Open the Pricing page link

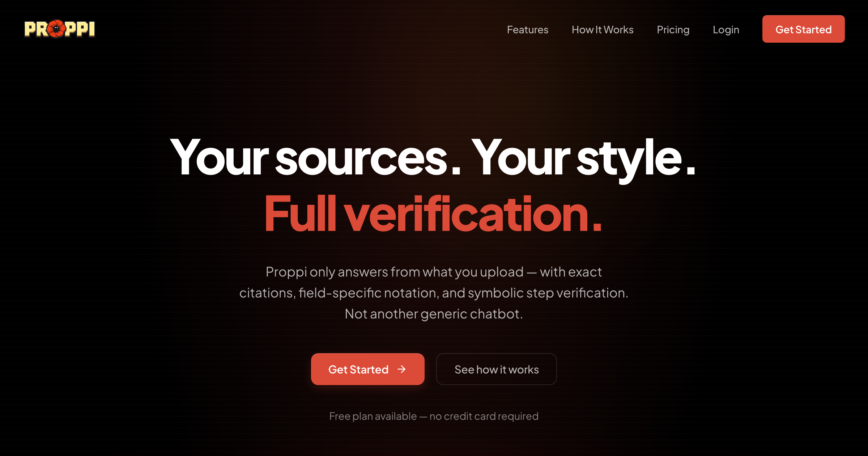tap(673, 29)
